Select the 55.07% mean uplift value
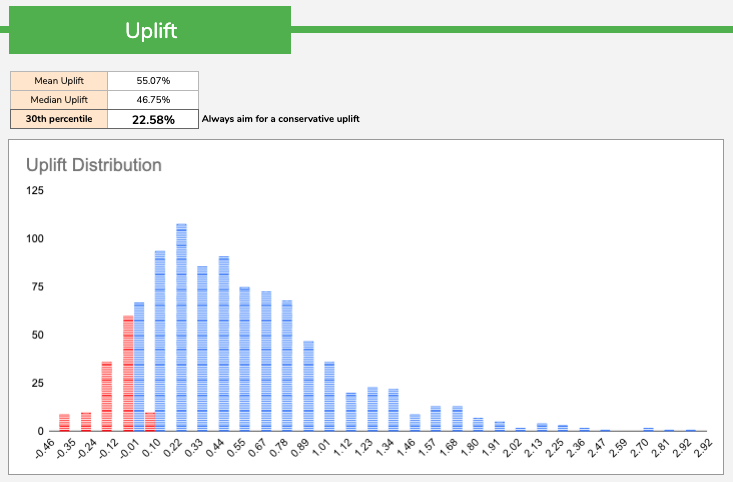 tap(153, 81)
